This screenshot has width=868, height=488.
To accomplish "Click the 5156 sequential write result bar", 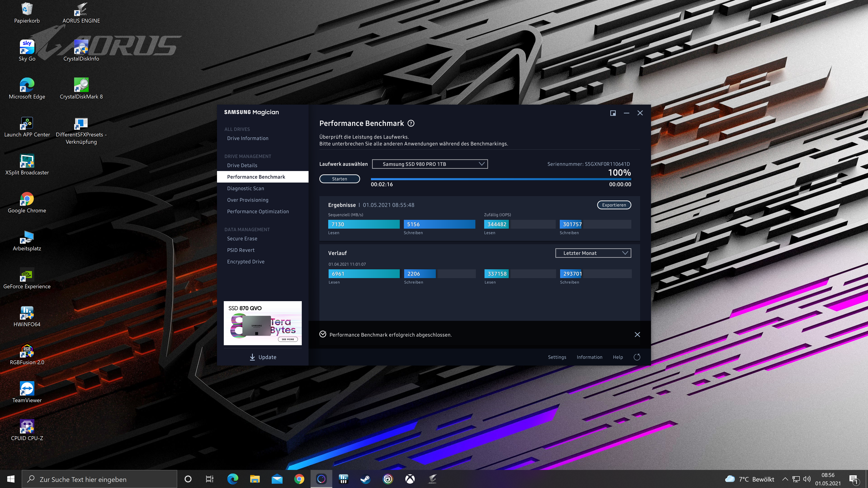I will point(439,224).
